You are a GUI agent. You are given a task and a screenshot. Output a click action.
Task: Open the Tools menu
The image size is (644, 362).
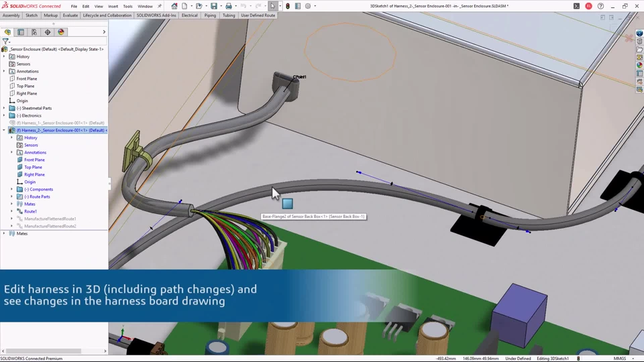pyautogui.click(x=127, y=6)
